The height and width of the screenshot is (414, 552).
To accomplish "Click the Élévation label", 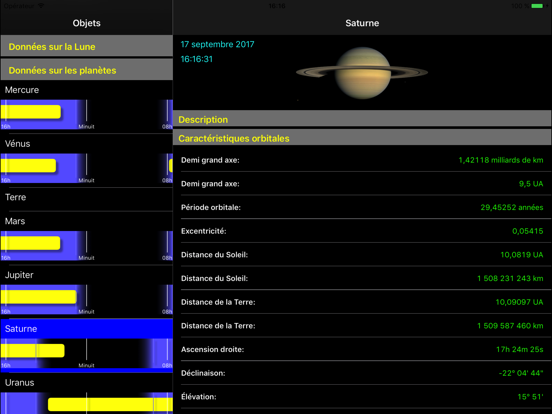I will pyautogui.click(x=199, y=397).
